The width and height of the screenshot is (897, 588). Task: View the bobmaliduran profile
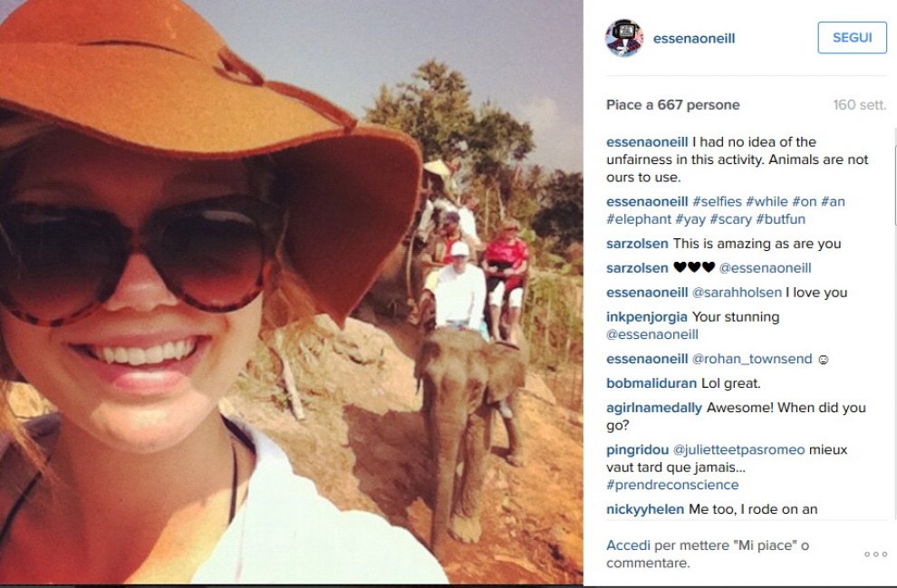pos(651,383)
